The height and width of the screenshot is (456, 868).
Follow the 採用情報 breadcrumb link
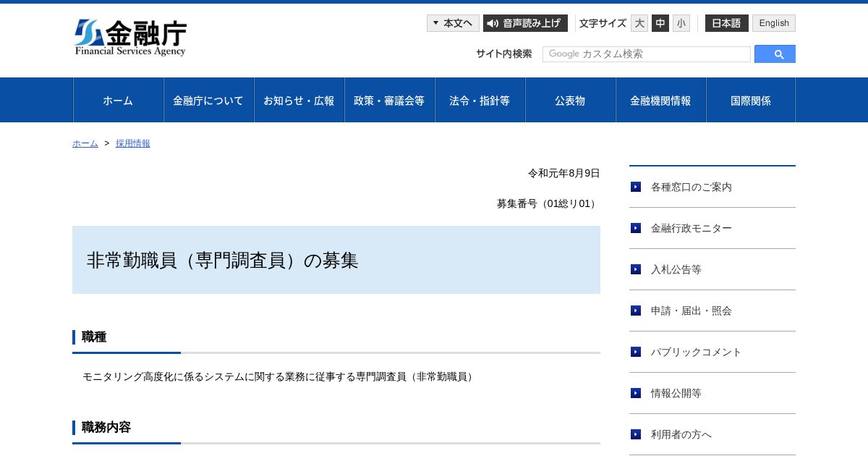[133, 143]
